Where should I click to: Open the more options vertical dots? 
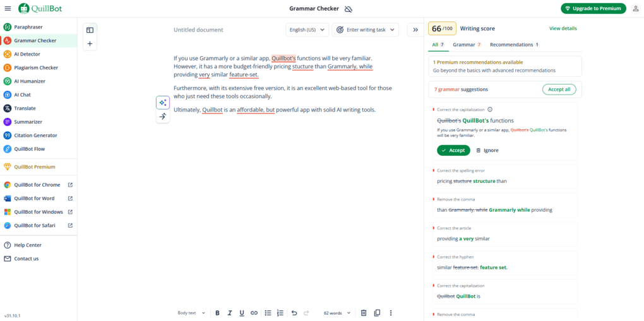click(391, 313)
